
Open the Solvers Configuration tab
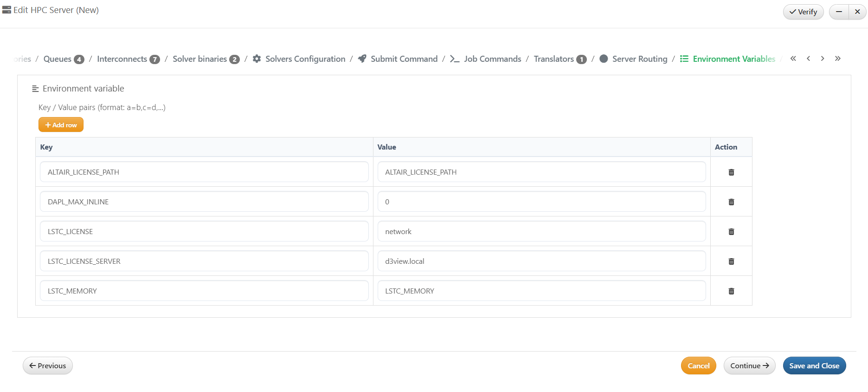tap(305, 59)
